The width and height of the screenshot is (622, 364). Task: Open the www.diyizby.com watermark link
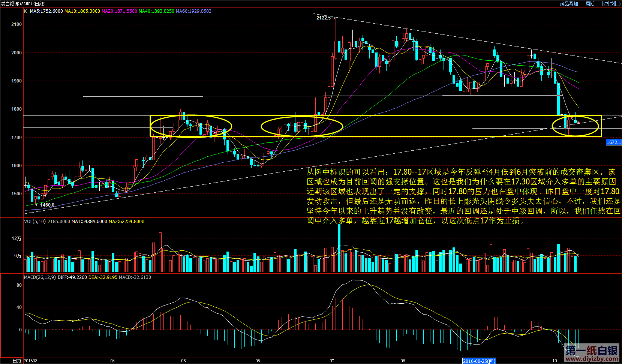(x=592, y=359)
